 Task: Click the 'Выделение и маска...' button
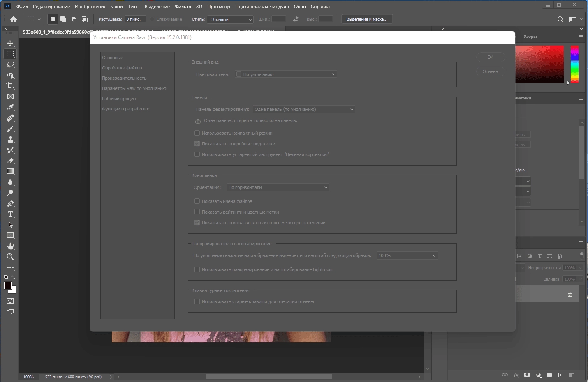click(x=367, y=19)
